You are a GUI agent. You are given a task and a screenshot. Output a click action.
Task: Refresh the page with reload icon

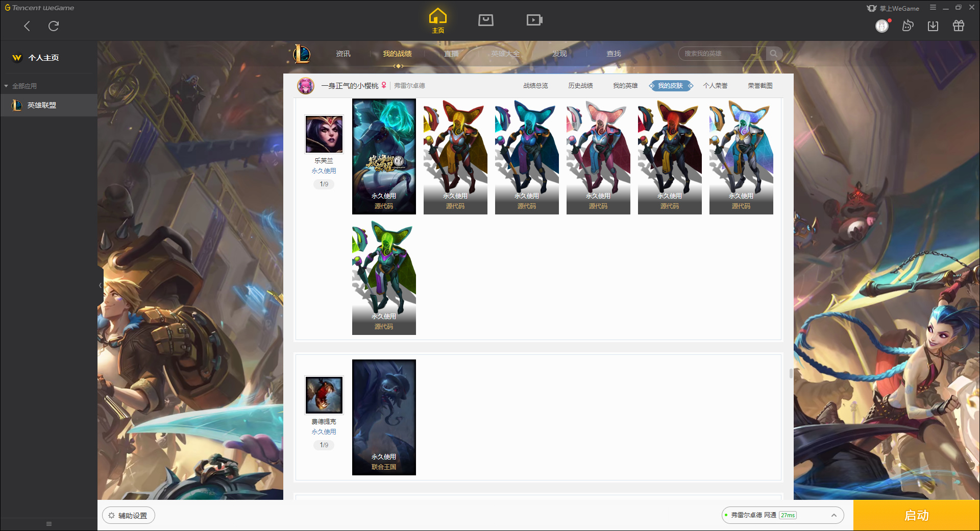[x=54, y=26]
